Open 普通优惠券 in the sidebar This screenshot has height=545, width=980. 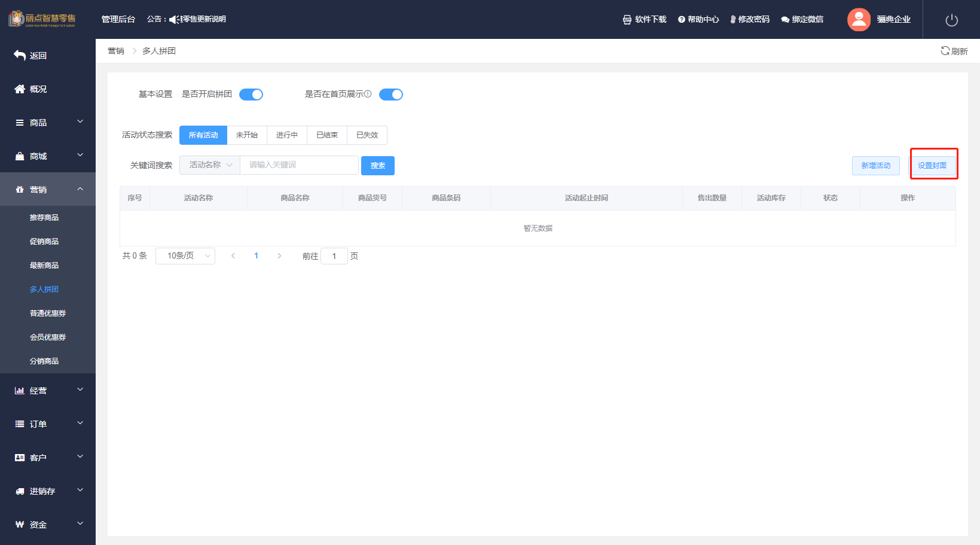pos(48,313)
